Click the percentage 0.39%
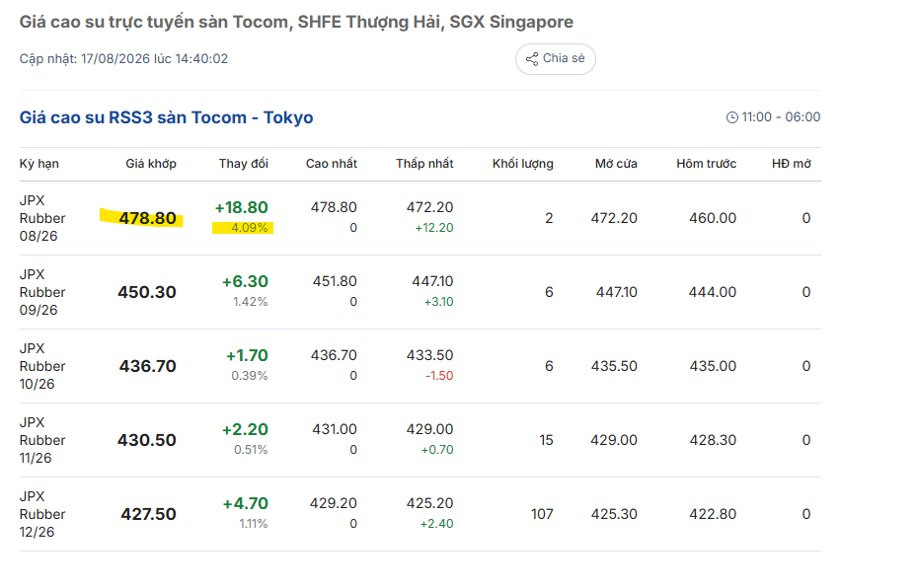The image size is (916, 588). [250, 376]
